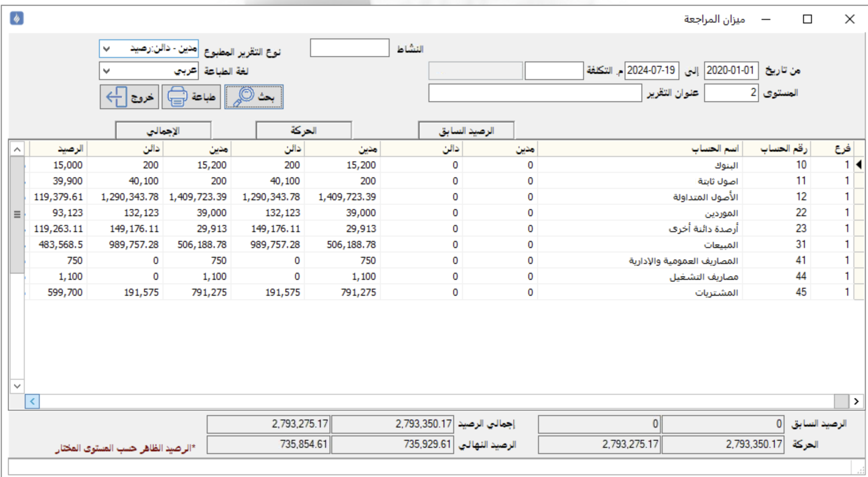Click the account number column header
The width and height of the screenshot is (868, 477).
[x=776, y=149]
